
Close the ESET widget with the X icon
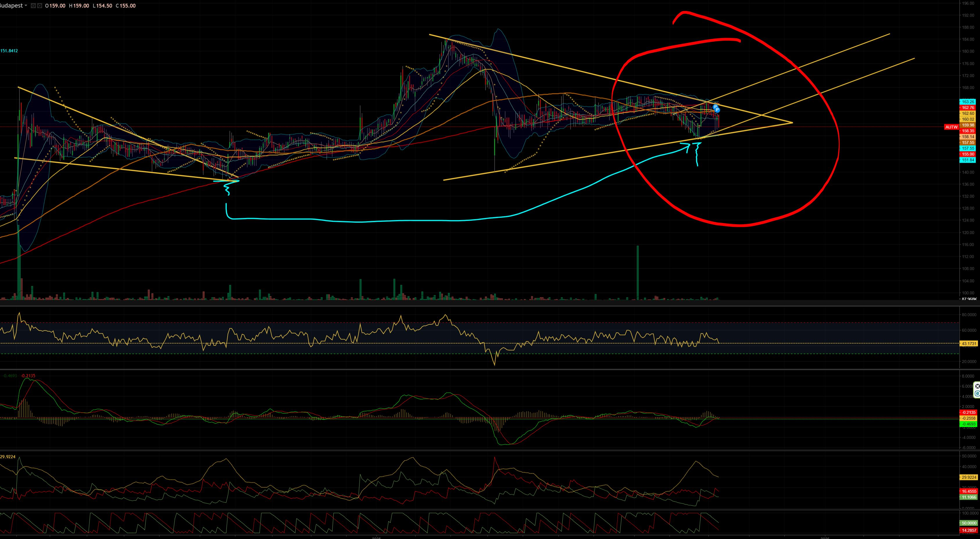pos(977,386)
